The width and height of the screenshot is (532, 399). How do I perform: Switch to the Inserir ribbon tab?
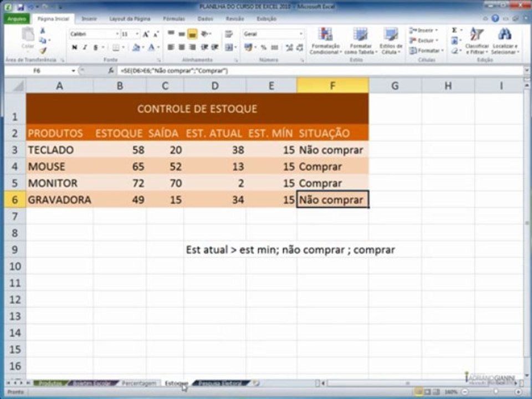point(89,19)
